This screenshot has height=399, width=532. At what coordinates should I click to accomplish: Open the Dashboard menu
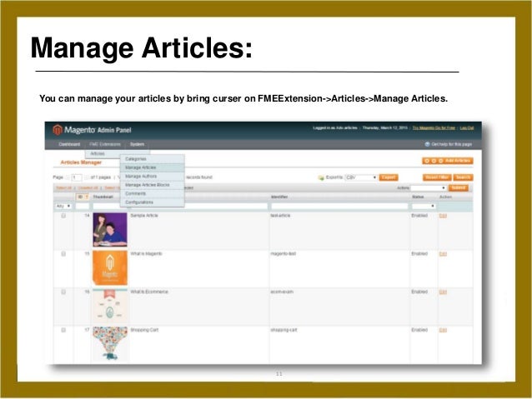(x=69, y=144)
